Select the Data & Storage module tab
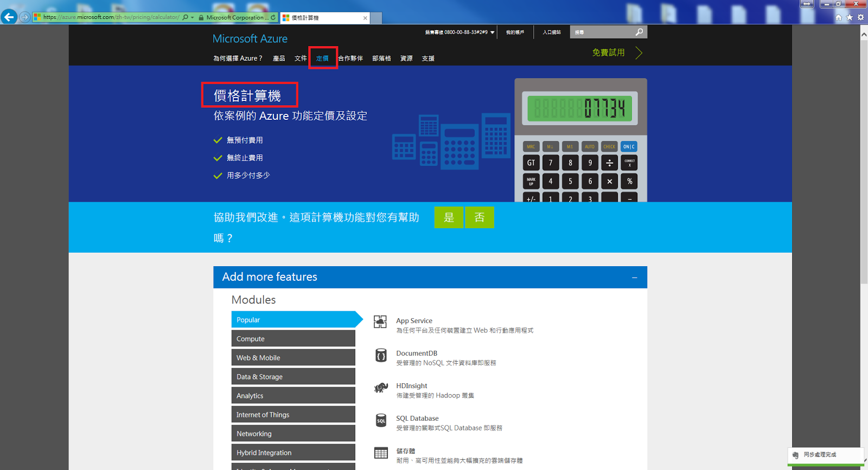 click(293, 376)
